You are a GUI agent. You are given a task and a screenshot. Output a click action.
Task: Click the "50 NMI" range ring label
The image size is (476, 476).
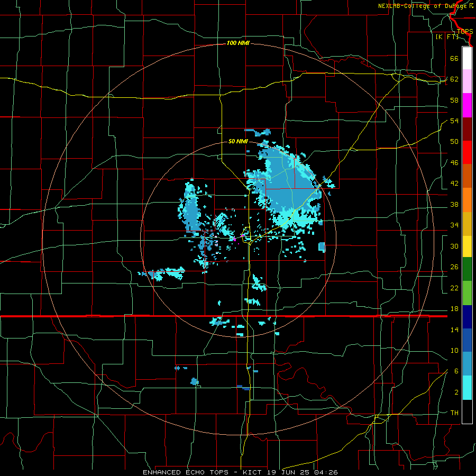point(238,141)
